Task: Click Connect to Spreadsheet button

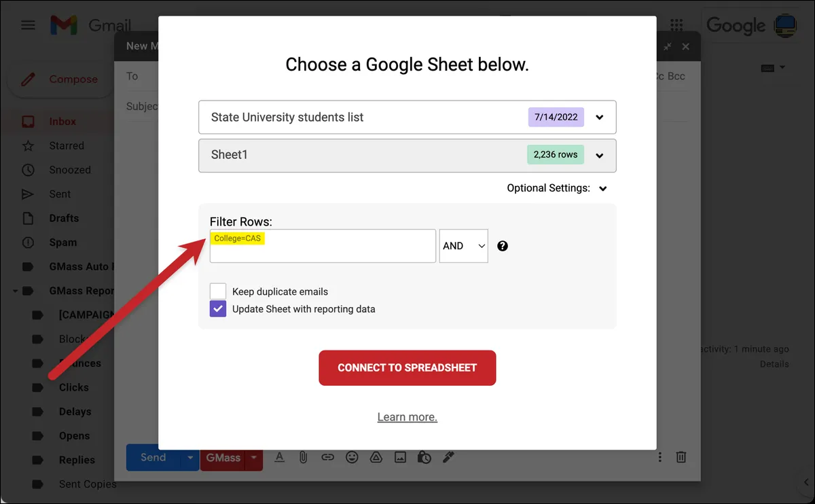Action: [x=407, y=367]
